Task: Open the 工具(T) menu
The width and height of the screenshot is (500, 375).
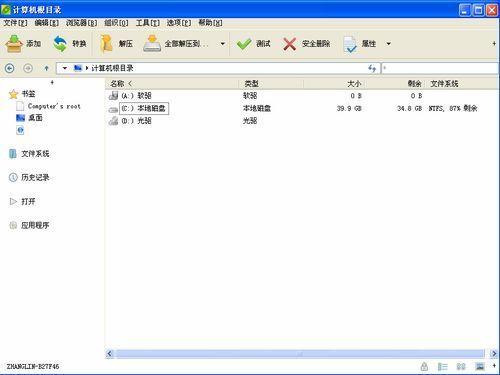Action: pyautogui.click(x=148, y=23)
